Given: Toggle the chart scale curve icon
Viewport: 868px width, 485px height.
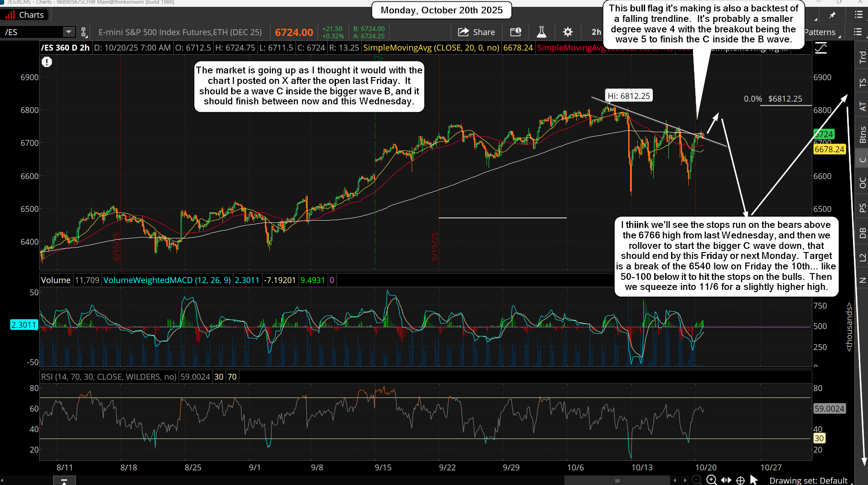Looking at the screenshot, I should click(x=821, y=48).
